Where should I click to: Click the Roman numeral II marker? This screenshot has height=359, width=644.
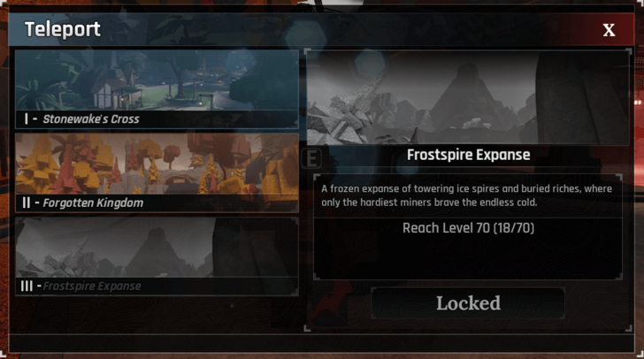[27, 202]
